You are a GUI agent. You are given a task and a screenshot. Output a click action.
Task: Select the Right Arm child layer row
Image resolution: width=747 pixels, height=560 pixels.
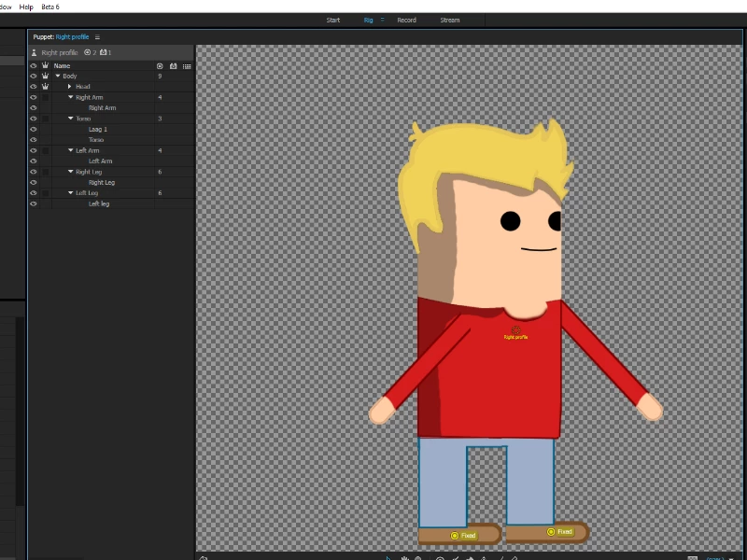coord(111,108)
